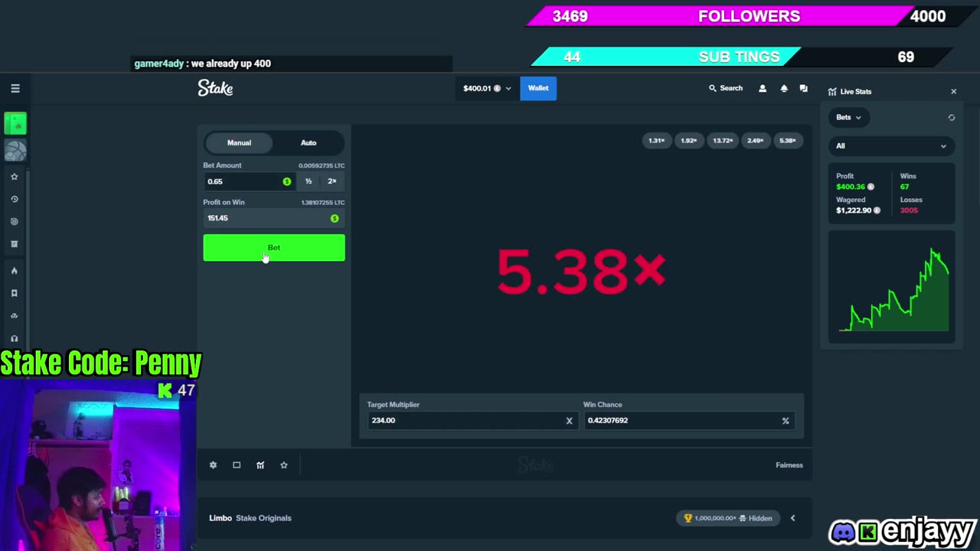Click the Bet Amount input field
The image size is (980, 551).
click(250, 181)
